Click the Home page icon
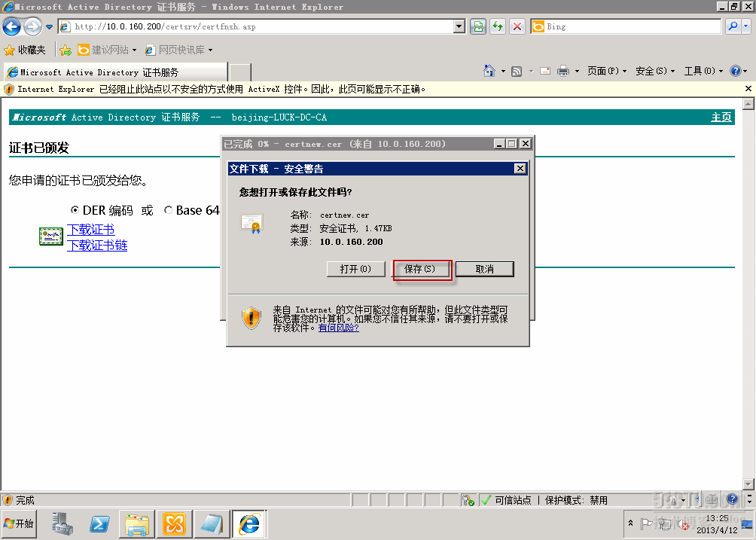The width and height of the screenshot is (756, 540). [x=489, y=71]
